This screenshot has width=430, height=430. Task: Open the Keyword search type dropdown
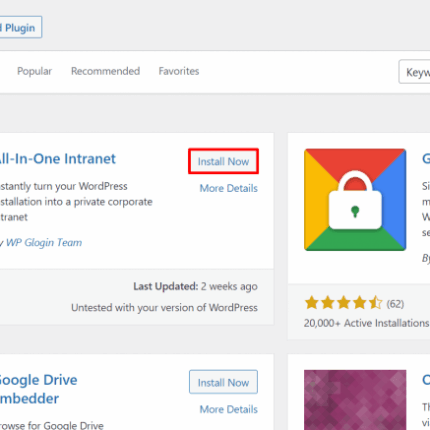tap(414, 72)
